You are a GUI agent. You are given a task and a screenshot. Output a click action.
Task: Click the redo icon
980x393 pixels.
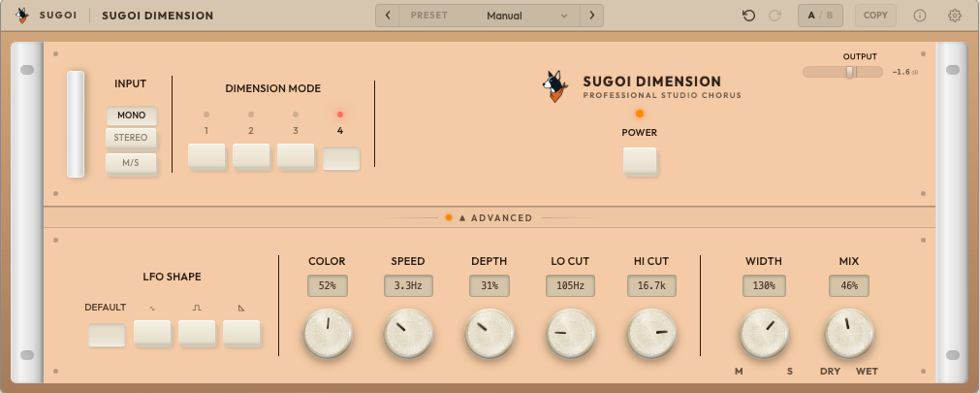click(x=775, y=16)
